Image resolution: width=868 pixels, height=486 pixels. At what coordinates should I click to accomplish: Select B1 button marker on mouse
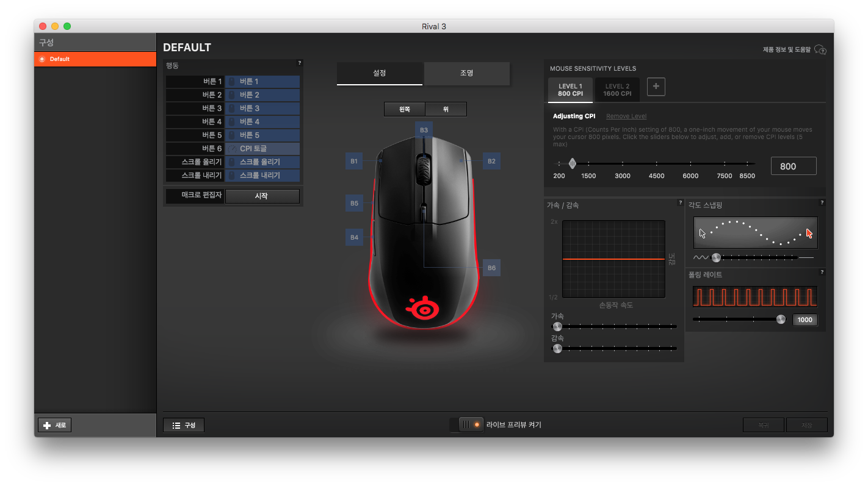point(354,161)
